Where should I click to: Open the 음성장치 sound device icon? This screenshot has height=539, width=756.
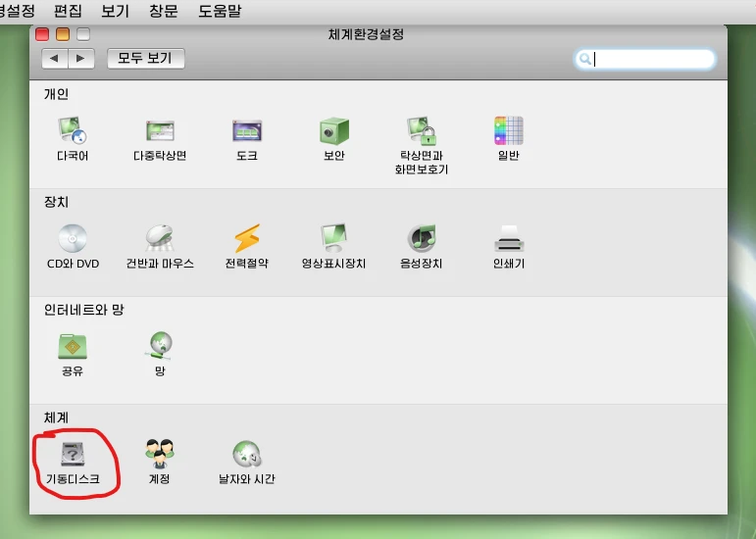click(422, 238)
